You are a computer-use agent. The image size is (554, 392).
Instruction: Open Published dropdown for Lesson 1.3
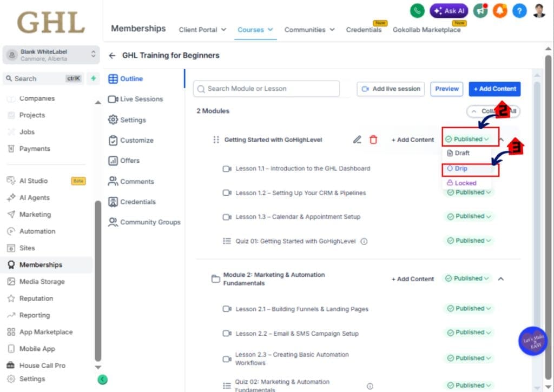click(x=469, y=216)
